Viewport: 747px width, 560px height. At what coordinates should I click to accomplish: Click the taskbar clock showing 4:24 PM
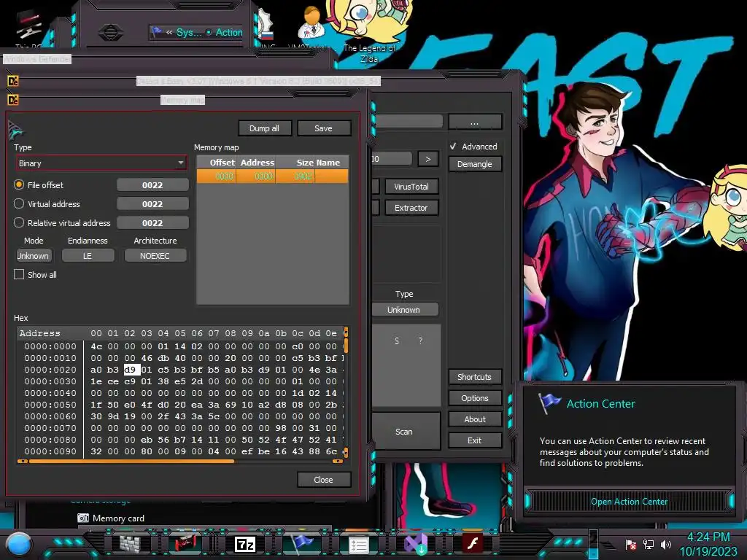click(708, 537)
